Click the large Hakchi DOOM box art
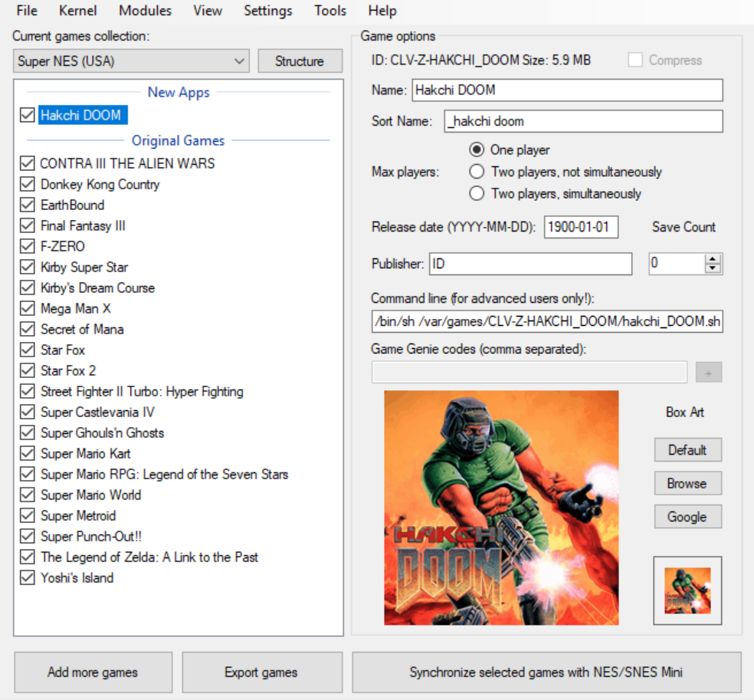 point(501,508)
